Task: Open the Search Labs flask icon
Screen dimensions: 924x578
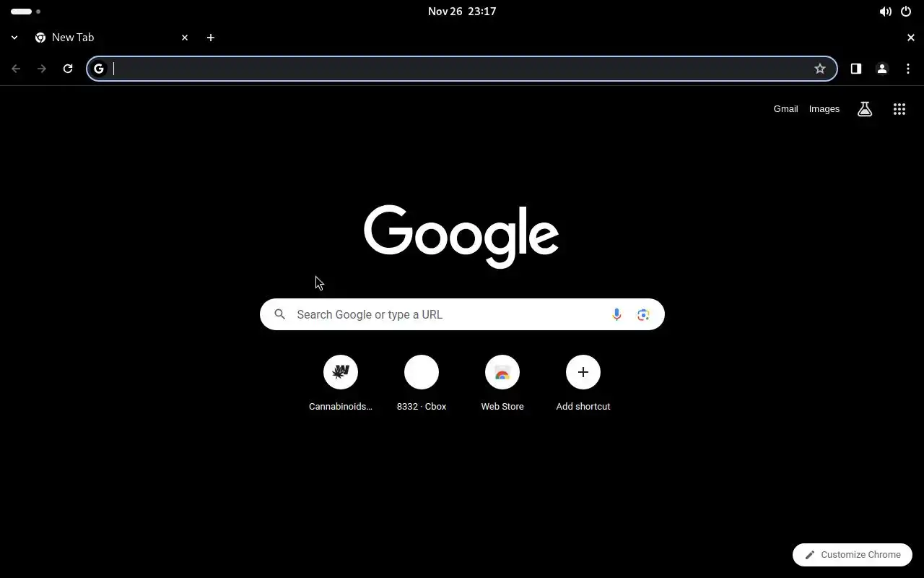Action: tap(865, 109)
